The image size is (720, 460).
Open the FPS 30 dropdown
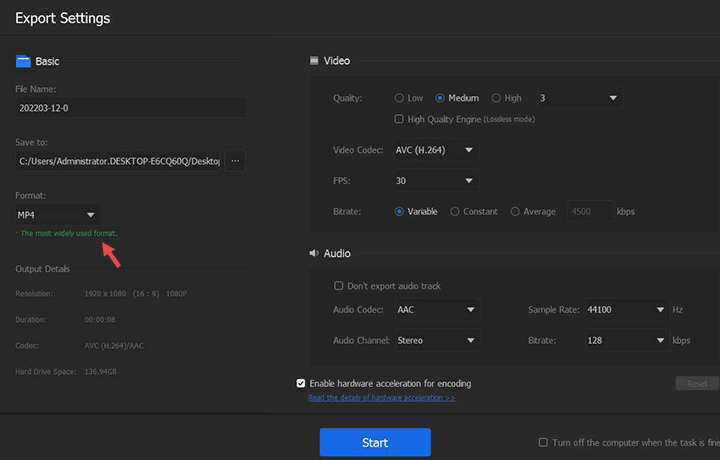tap(436, 181)
